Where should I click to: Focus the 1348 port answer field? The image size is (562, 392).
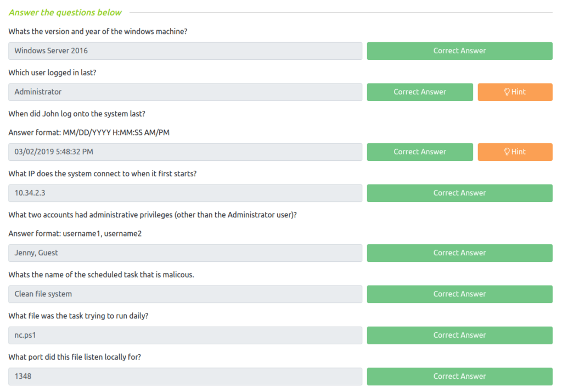click(x=186, y=376)
